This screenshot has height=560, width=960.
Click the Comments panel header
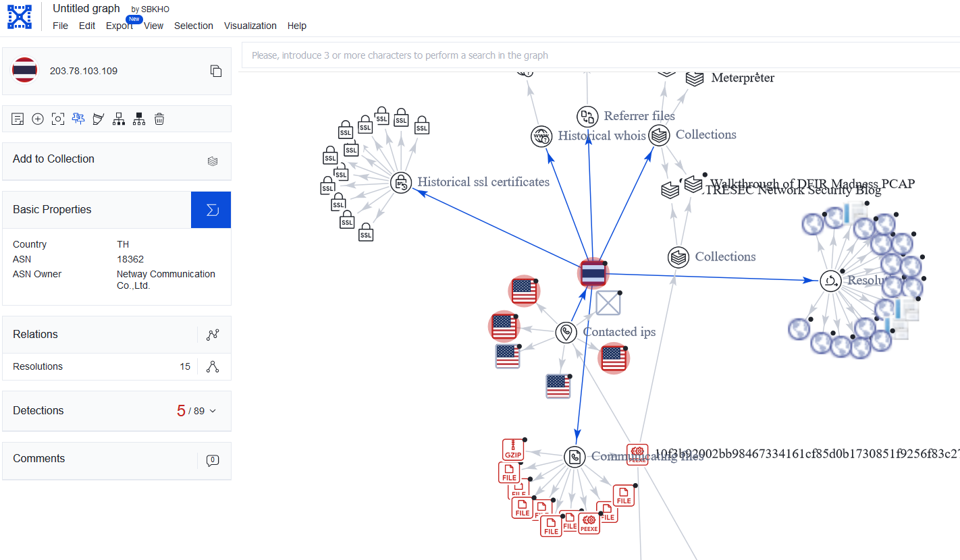pyautogui.click(x=117, y=461)
